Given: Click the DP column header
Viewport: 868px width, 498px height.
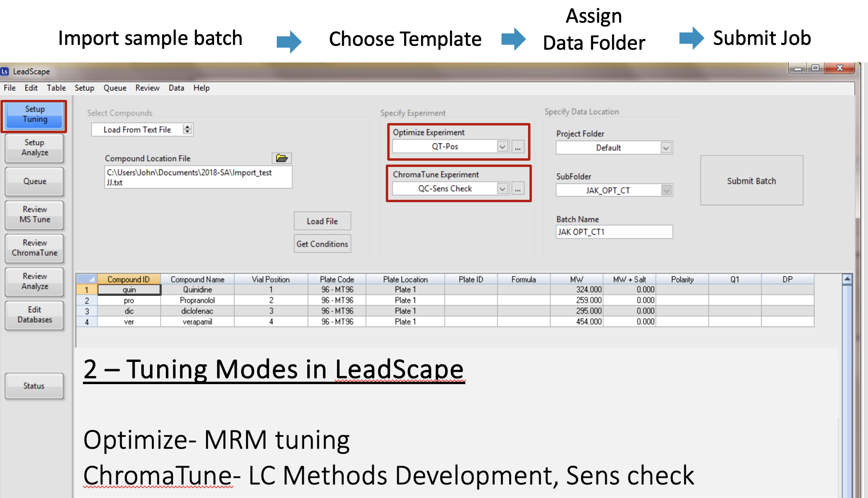Looking at the screenshot, I should click(787, 279).
